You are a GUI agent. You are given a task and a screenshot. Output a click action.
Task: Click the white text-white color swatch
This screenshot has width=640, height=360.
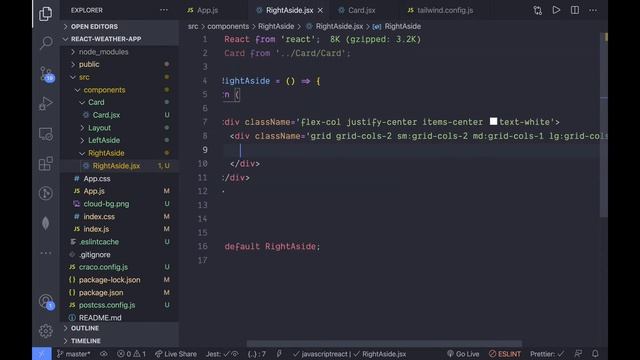coord(493,121)
